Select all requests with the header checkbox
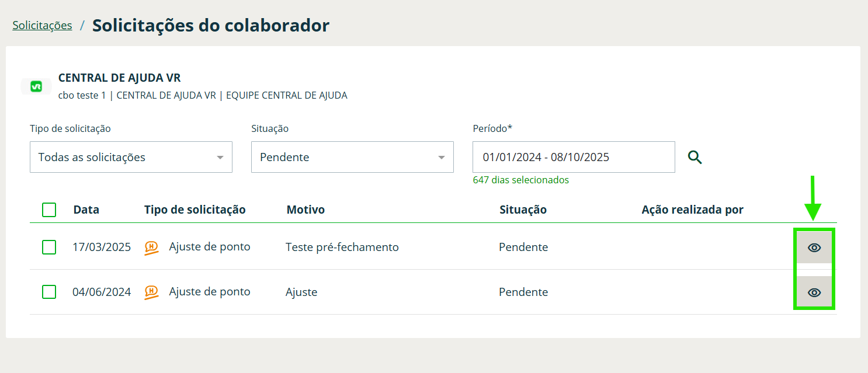 [x=49, y=210]
